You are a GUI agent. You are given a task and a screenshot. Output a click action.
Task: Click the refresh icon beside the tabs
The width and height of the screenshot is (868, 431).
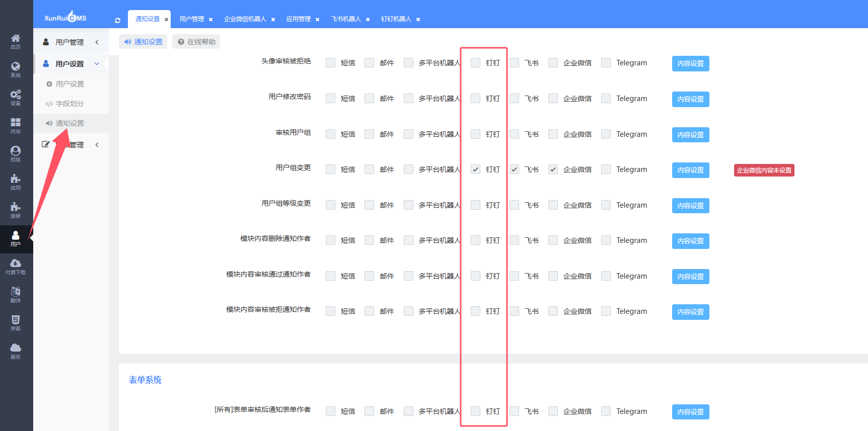pos(117,21)
